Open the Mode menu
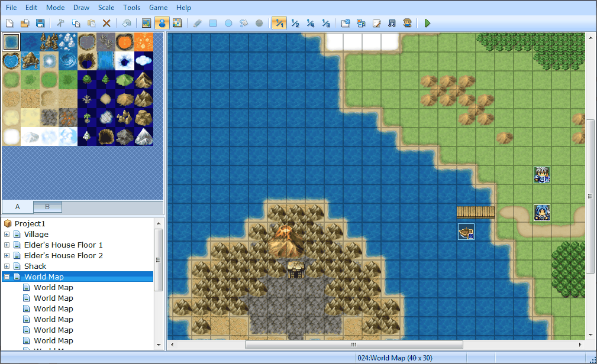Screen dimensions: 597x364 pyautogui.click(x=55, y=8)
